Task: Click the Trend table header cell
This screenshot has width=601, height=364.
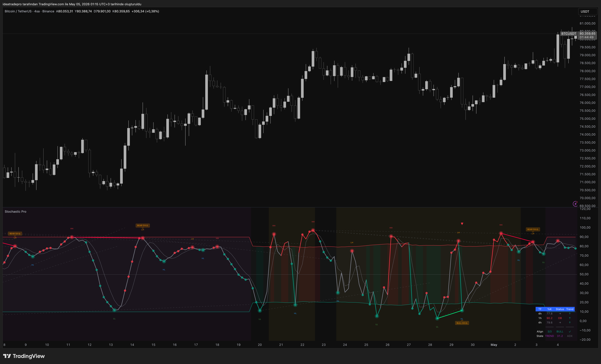Action: point(570,309)
